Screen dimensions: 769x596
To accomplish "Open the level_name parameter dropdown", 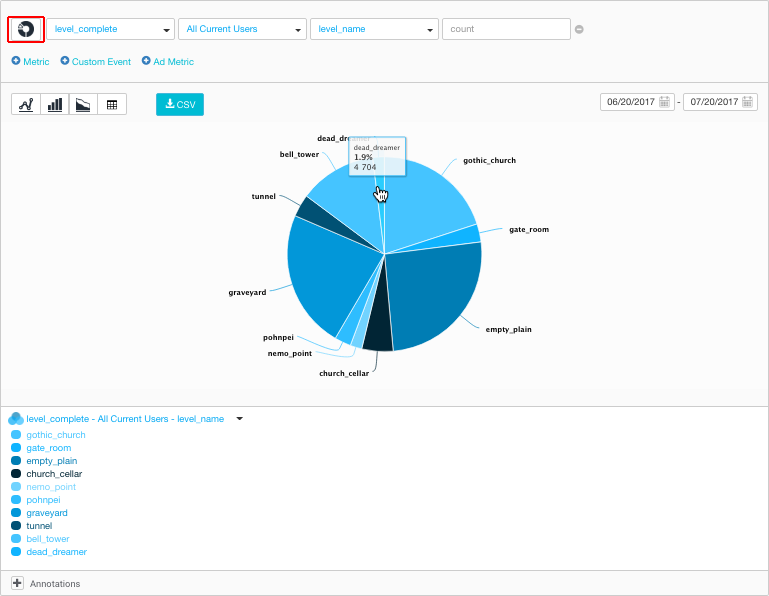I will (x=374, y=29).
